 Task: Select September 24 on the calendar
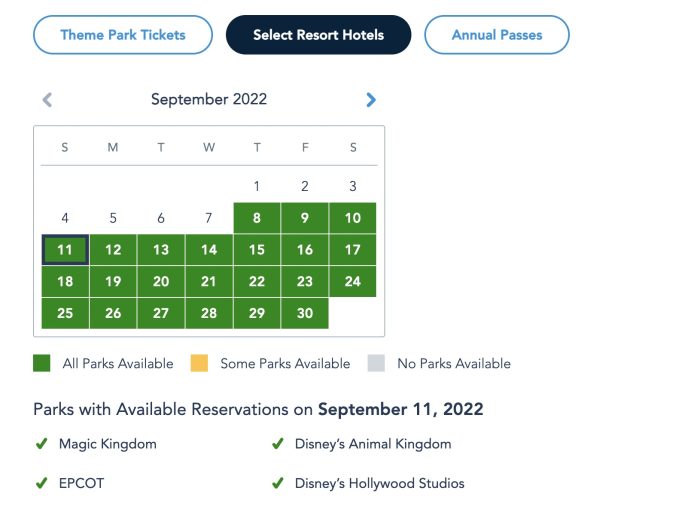(353, 281)
